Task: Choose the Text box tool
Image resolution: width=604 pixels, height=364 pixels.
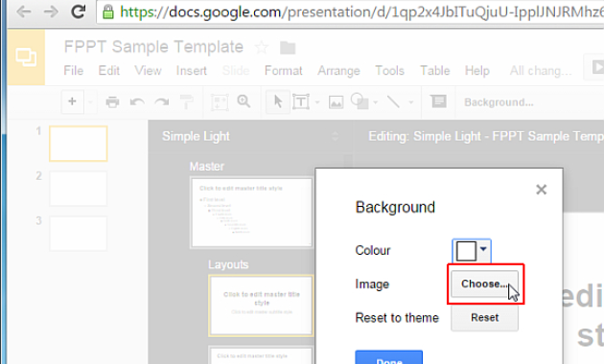Action: 301,102
